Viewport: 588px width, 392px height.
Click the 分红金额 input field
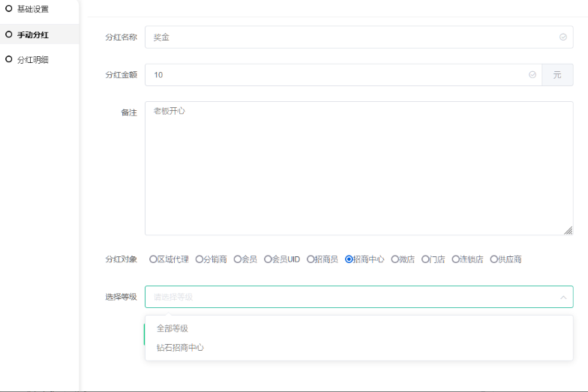click(x=337, y=75)
